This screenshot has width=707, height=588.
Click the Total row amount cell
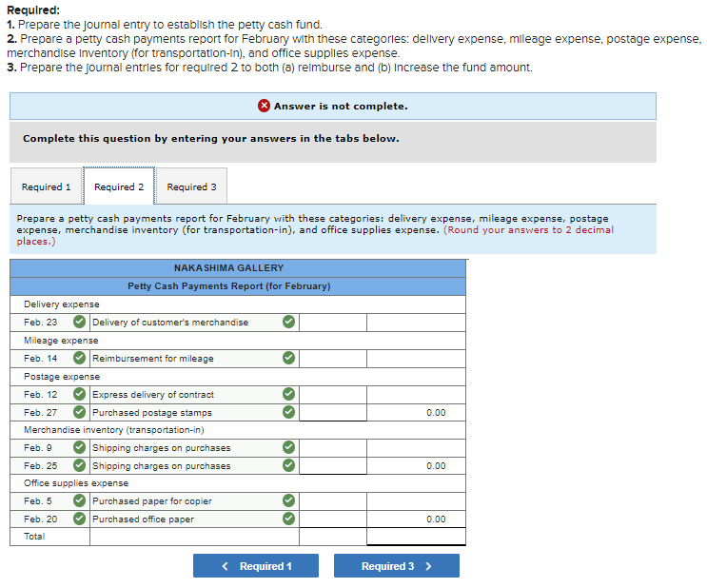[416, 537]
